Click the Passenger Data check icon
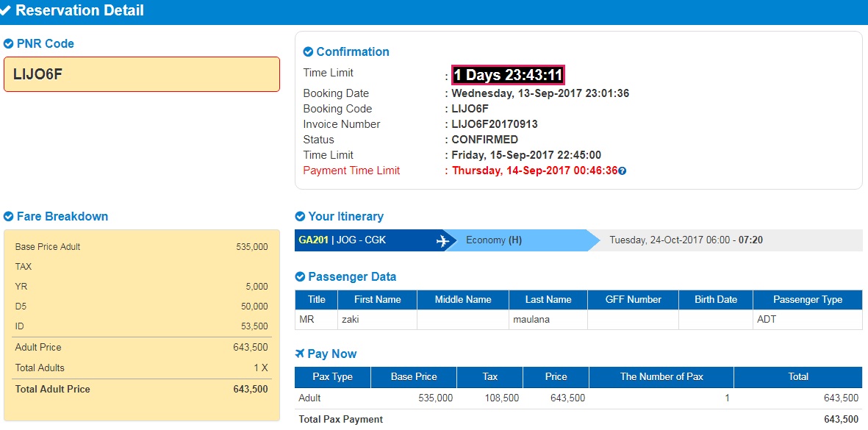 pos(300,277)
